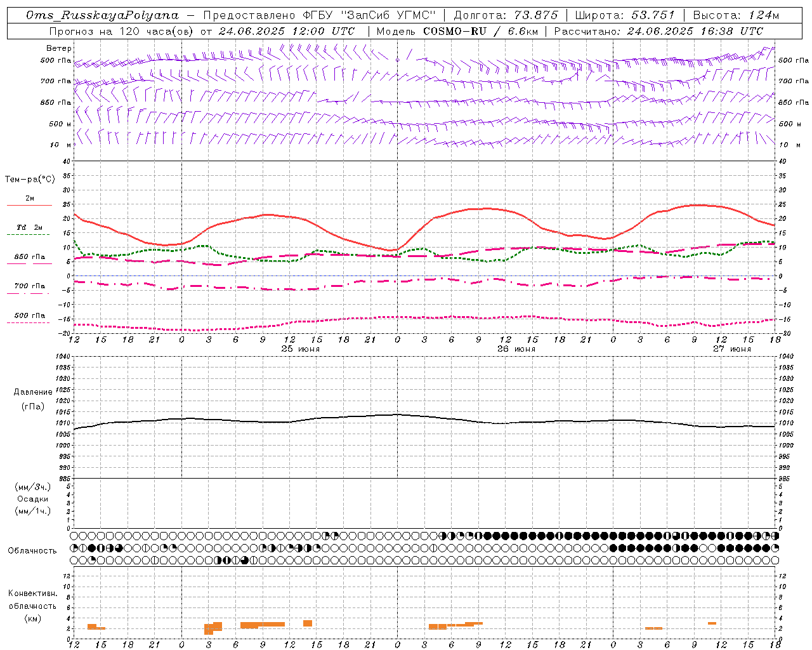Click the forecast start time '24.06.2025 12:00 UTC'
The image size is (812, 650).
point(287,31)
